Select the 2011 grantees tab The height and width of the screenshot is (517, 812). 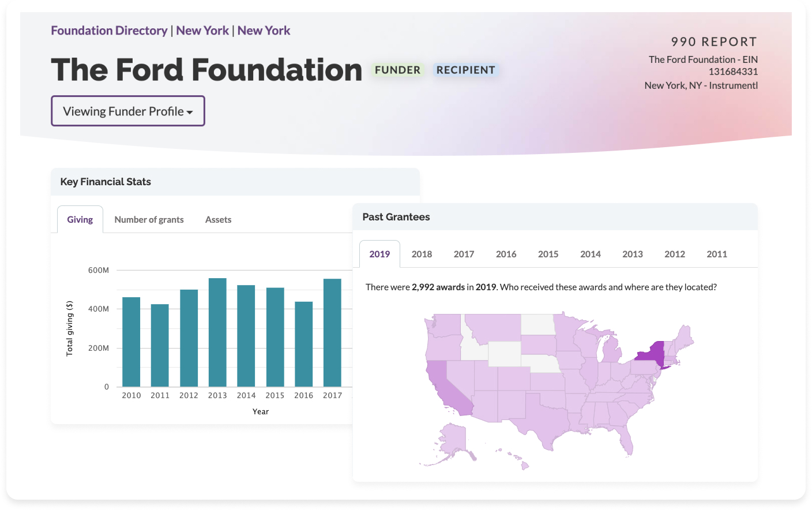(x=717, y=254)
